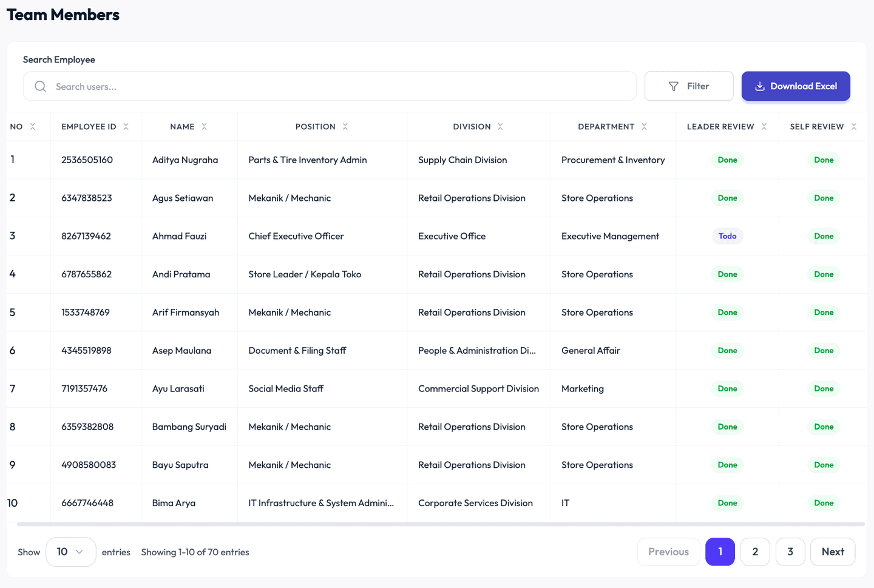Click the search magnifier icon
Viewport: 874px width, 588px height.
pos(40,86)
